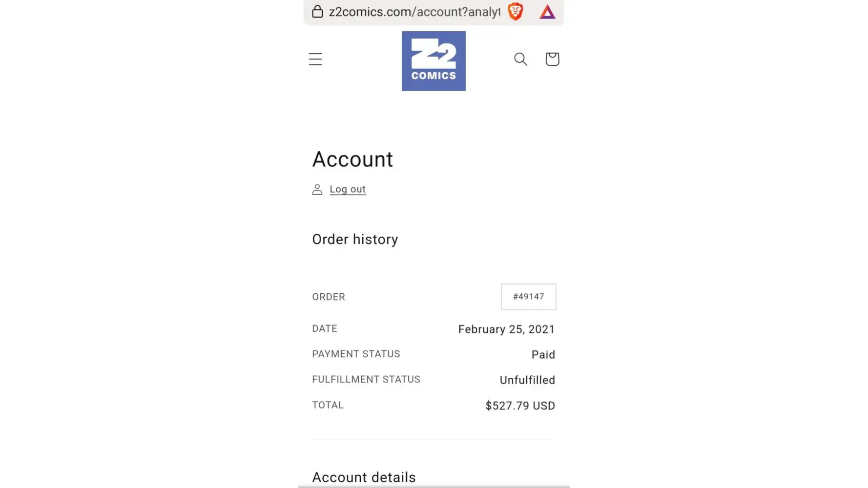
Task: Click the $527.79 USD order total
Action: coord(520,406)
